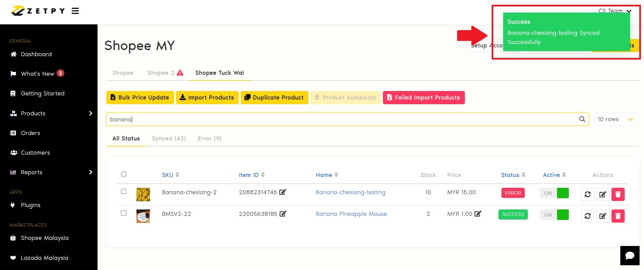
Task: Click Product Autoboost button
Action: point(346,97)
